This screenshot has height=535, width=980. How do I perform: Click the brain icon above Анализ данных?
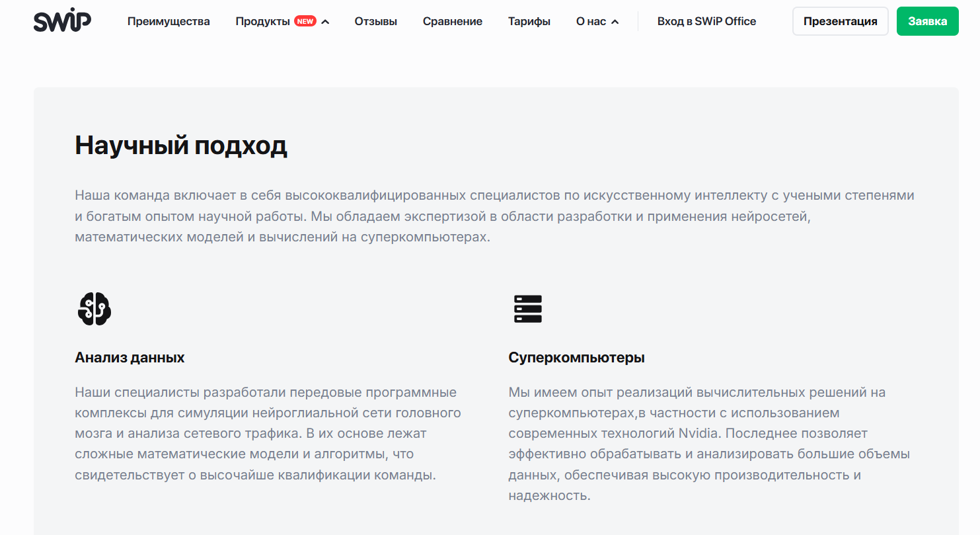pyautogui.click(x=94, y=309)
